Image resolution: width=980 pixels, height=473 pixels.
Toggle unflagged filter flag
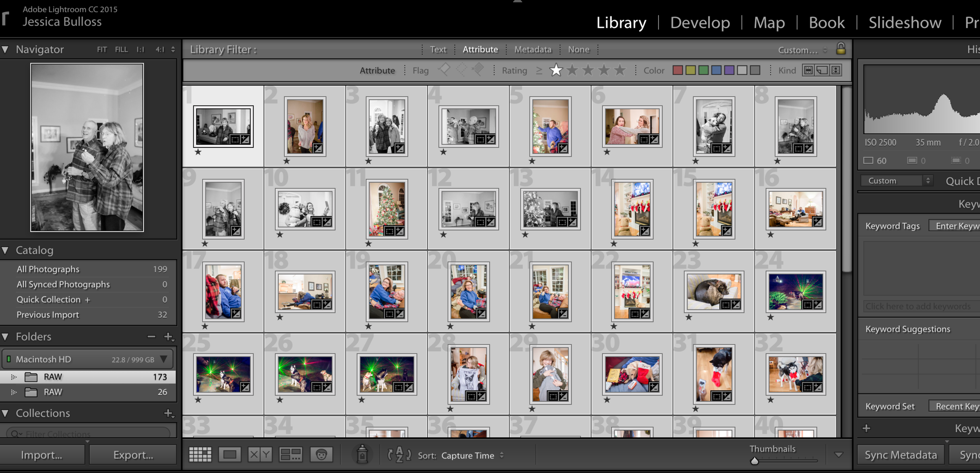click(461, 70)
